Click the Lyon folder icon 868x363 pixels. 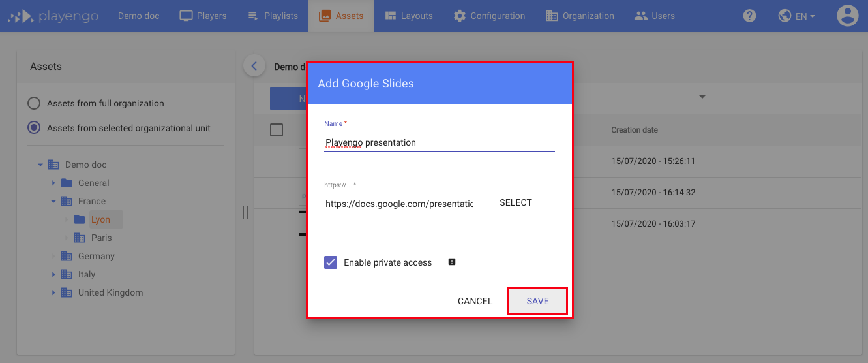[x=80, y=219]
